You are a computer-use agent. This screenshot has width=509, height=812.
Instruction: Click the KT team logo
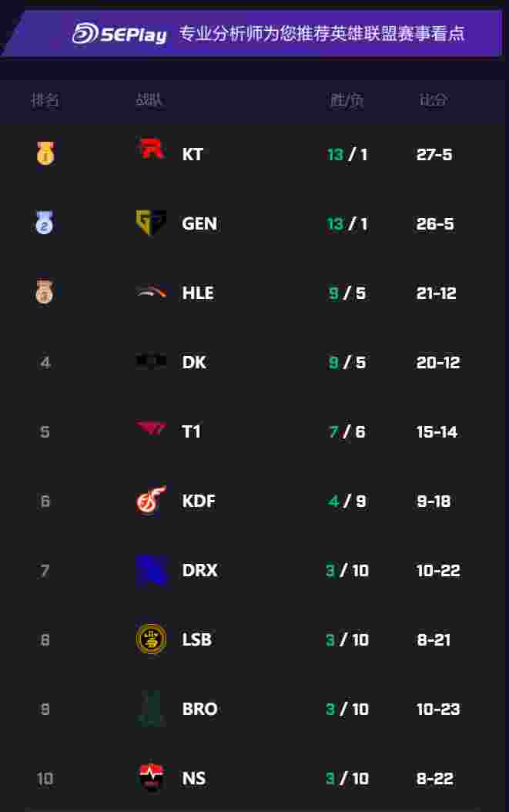pyautogui.click(x=151, y=149)
